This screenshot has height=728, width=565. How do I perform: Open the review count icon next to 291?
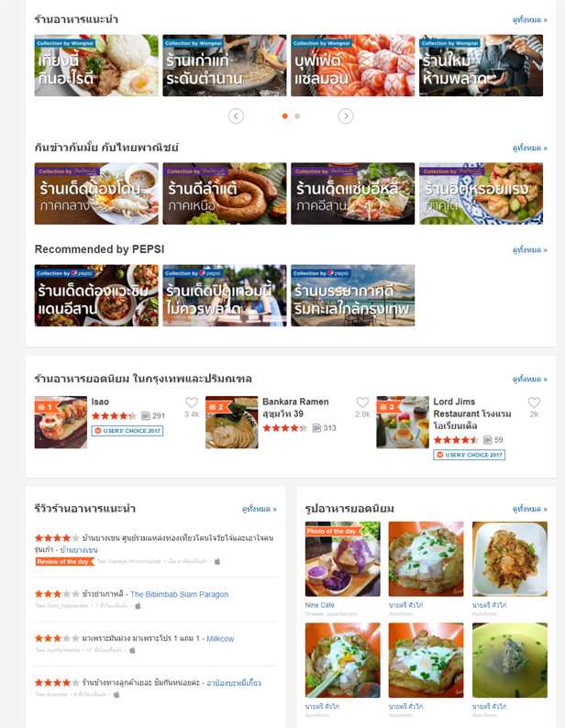[x=146, y=415]
